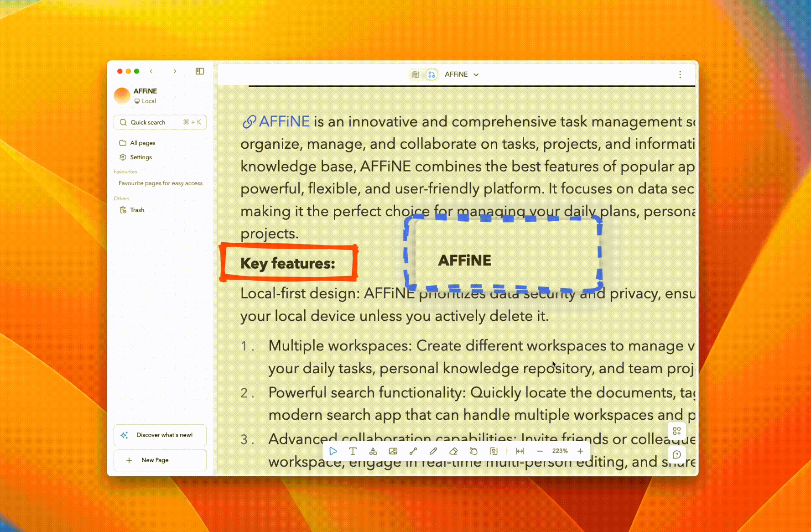Select the Key features: heading
The width and height of the screenshot is (811, 532).
tap(288, 263)
